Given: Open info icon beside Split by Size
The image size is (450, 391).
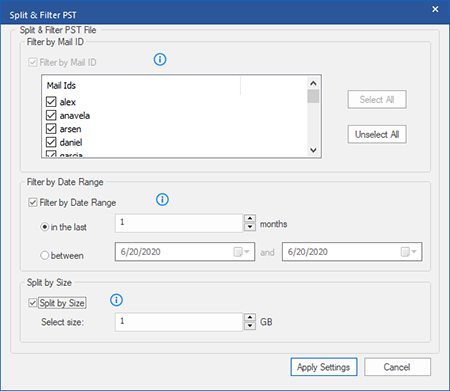Looking at the screenshot, I should [116, 300].
